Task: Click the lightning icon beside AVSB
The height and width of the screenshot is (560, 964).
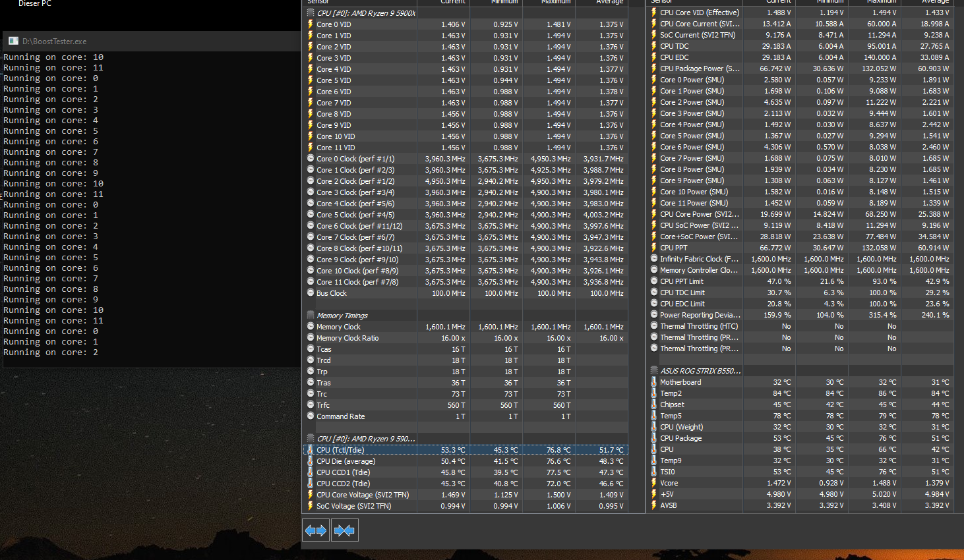Action: pyautogui.click(x=654, y=505)
